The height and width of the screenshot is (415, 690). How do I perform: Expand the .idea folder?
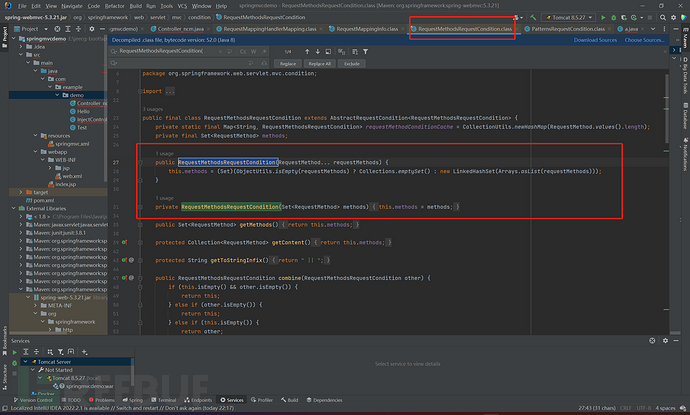21,47
